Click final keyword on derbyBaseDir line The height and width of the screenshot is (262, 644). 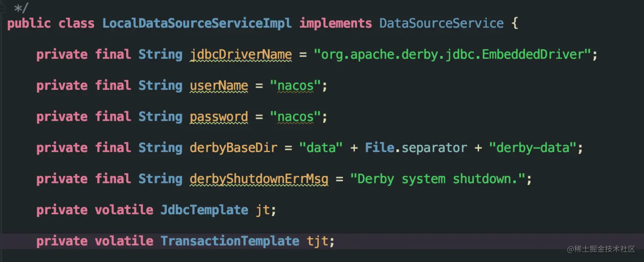(x=113, y=148)
